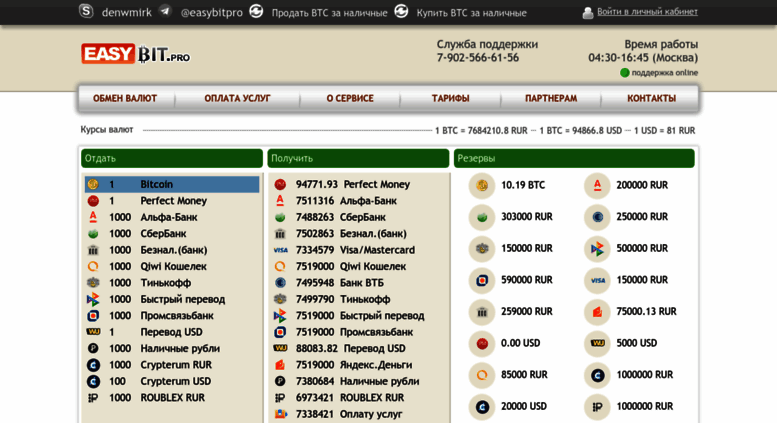Choose СберБанк 7488263 in Получить

coord(359,217)
